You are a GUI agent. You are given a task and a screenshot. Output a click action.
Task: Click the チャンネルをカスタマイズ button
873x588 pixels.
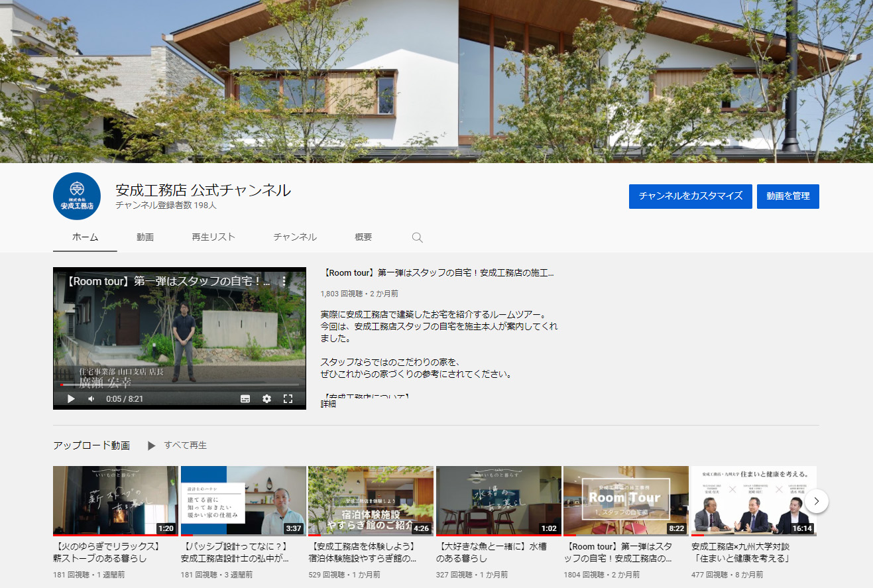click(691, 196)
